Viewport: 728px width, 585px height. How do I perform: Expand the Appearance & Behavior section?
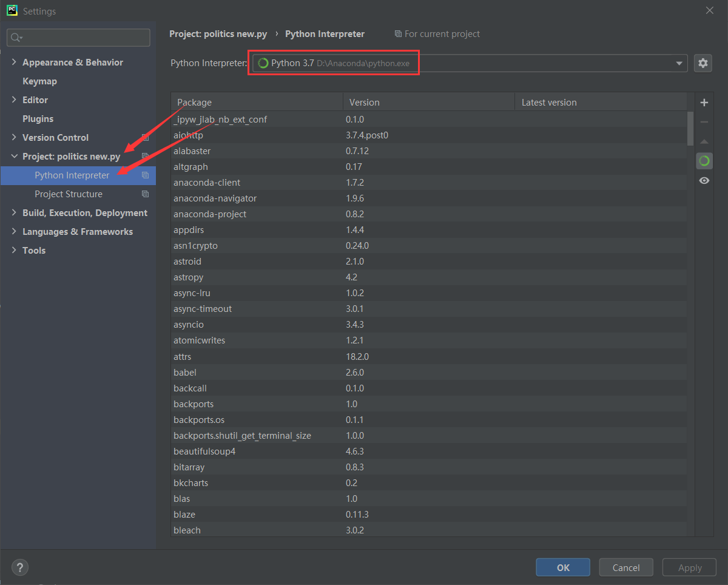pos(15,63)
